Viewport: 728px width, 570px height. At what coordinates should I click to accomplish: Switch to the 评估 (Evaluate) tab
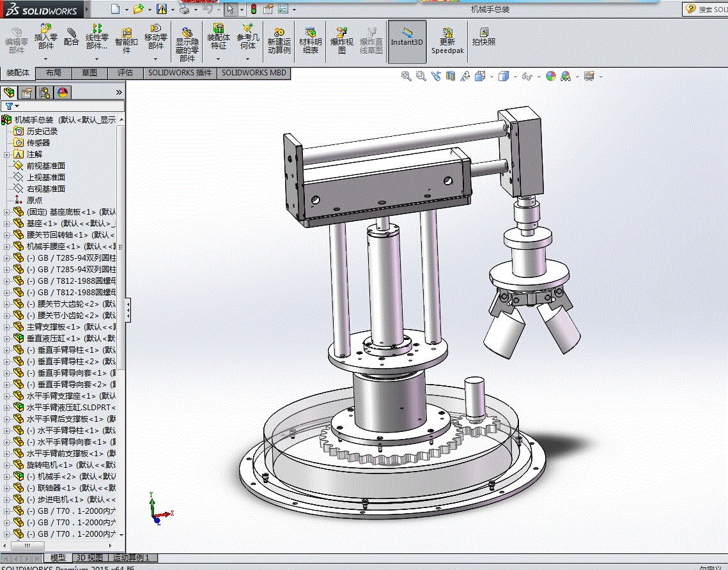(125, 73)
